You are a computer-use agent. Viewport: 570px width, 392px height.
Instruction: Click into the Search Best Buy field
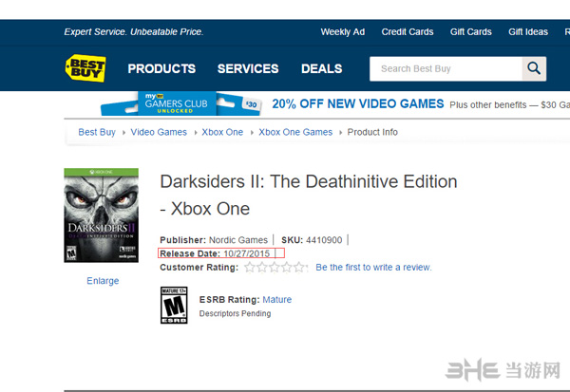coord(445,68)
